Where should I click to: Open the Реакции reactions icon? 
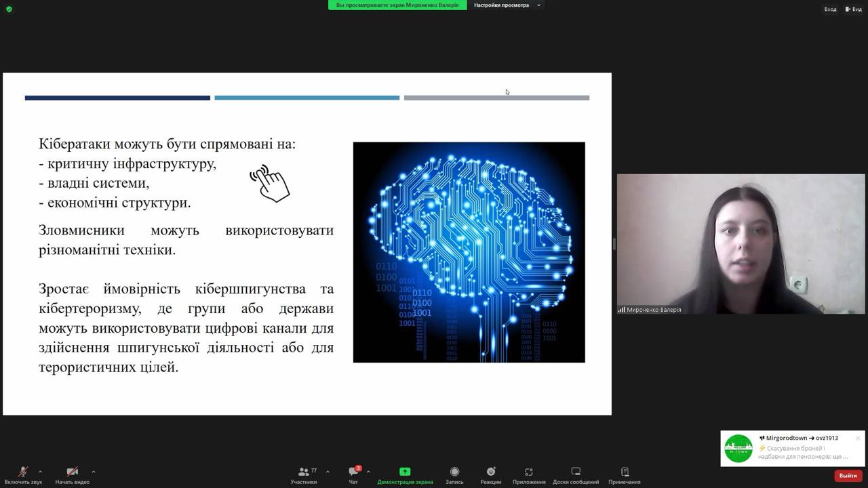pyautogui.click(x=491, y=472)
